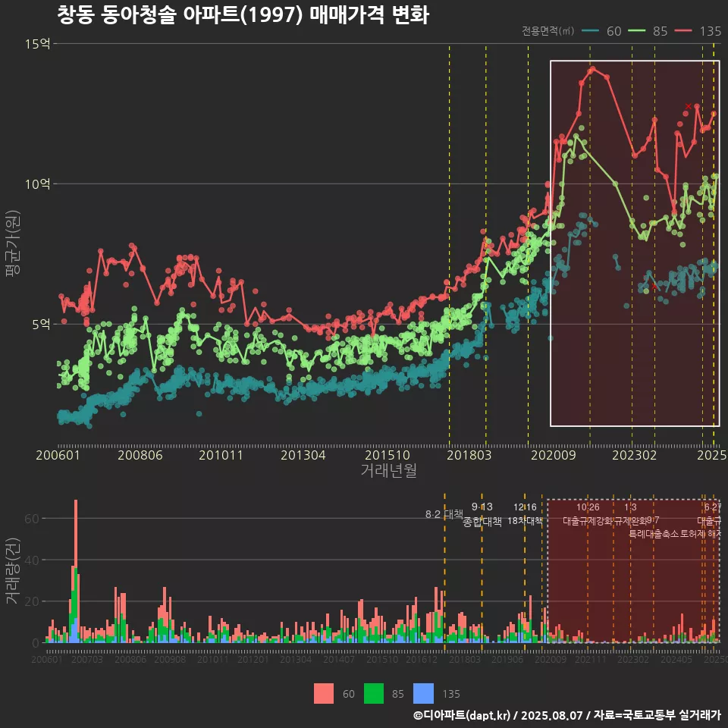Click the '200703' label on the volume chart axis
The image size is (728, 728).
click(x=86, y=659)
